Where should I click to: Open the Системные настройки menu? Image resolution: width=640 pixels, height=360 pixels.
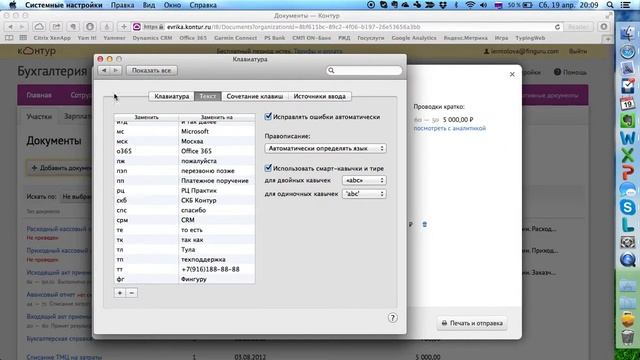click(64, 5)
